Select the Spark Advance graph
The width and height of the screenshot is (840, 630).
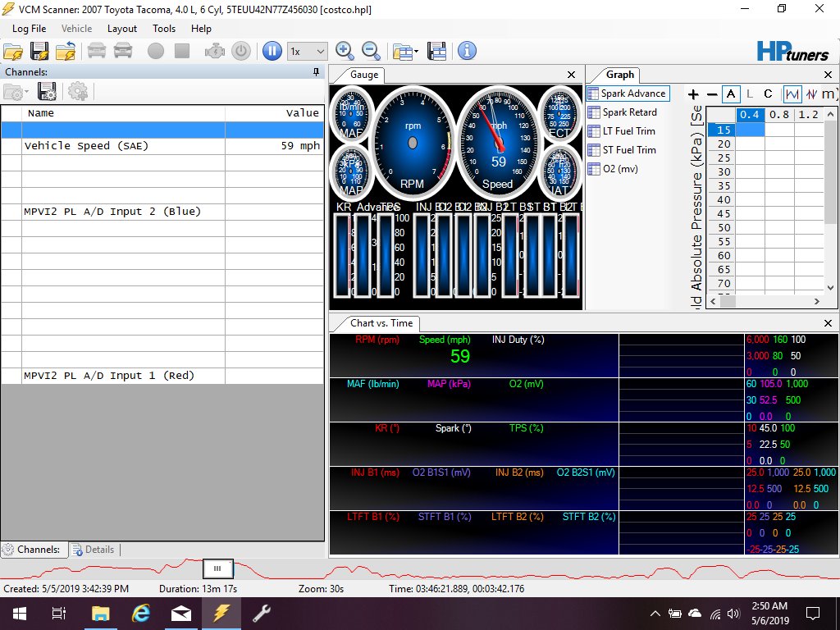[628, 94]
